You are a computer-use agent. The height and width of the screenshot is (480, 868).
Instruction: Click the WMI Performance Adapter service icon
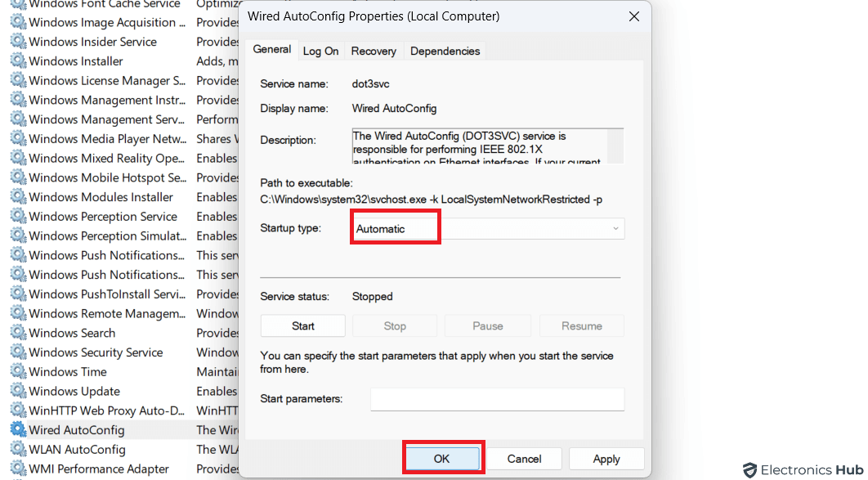point(19,469)
